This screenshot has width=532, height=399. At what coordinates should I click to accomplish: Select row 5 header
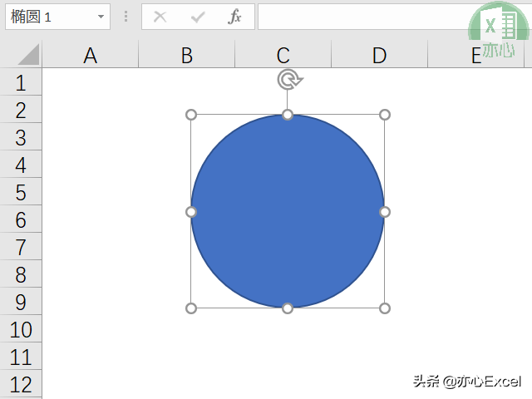21,192
